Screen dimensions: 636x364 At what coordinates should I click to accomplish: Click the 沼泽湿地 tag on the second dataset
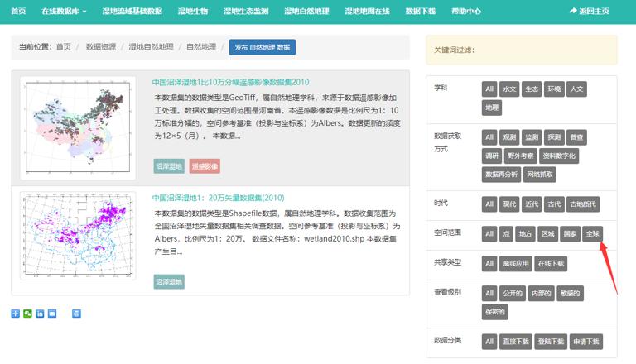click(x=169, y=282)
